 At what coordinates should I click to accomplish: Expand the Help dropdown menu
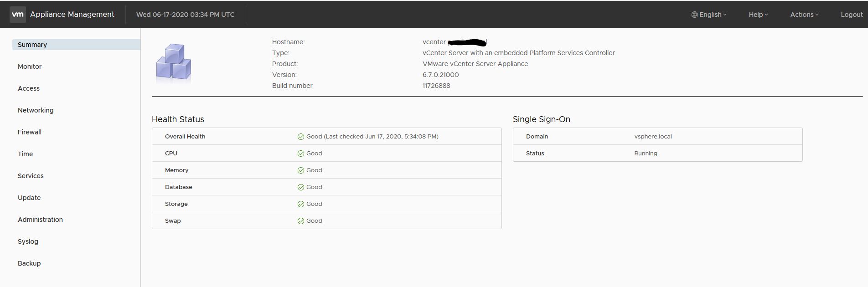[x=758, y=15]
